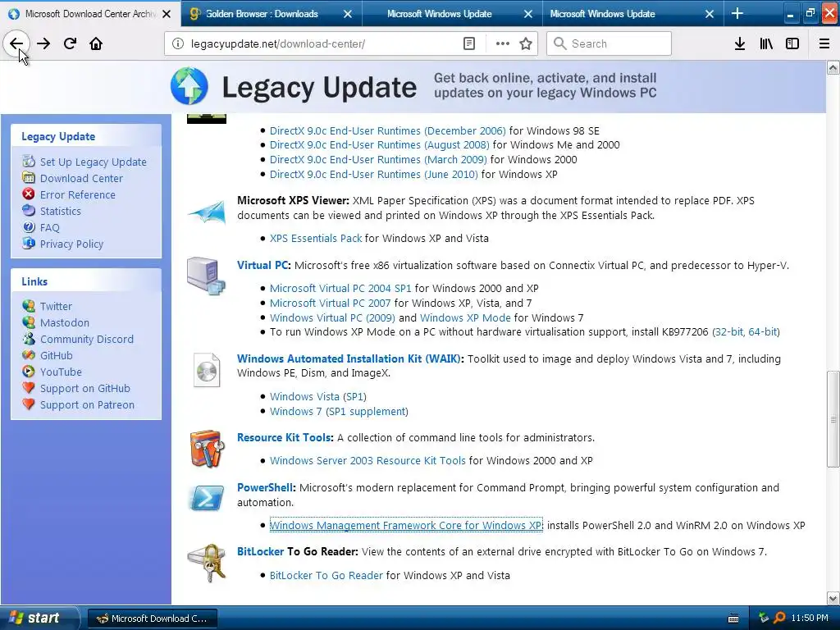Open Windows XP Mode link
Screen dimensions: 840x630
coord(466,317)
